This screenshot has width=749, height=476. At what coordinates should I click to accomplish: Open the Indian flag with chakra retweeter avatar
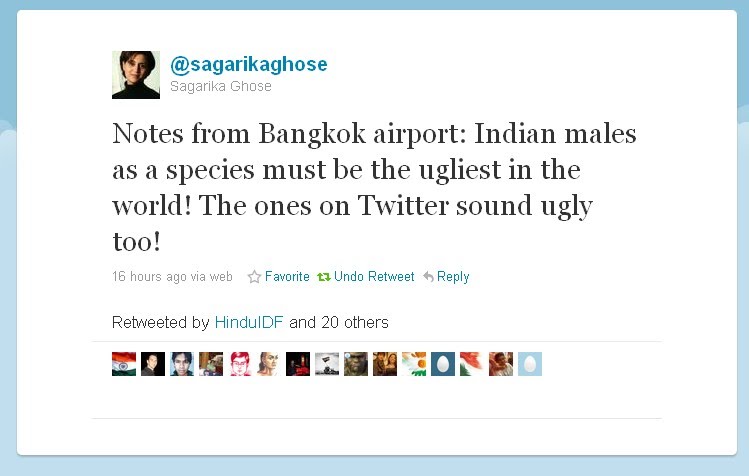pyautogui.click(x=124, y=364)
